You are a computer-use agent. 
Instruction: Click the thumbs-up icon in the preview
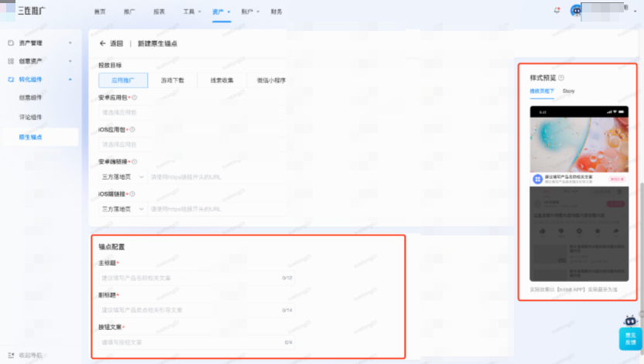coord(542,232)
